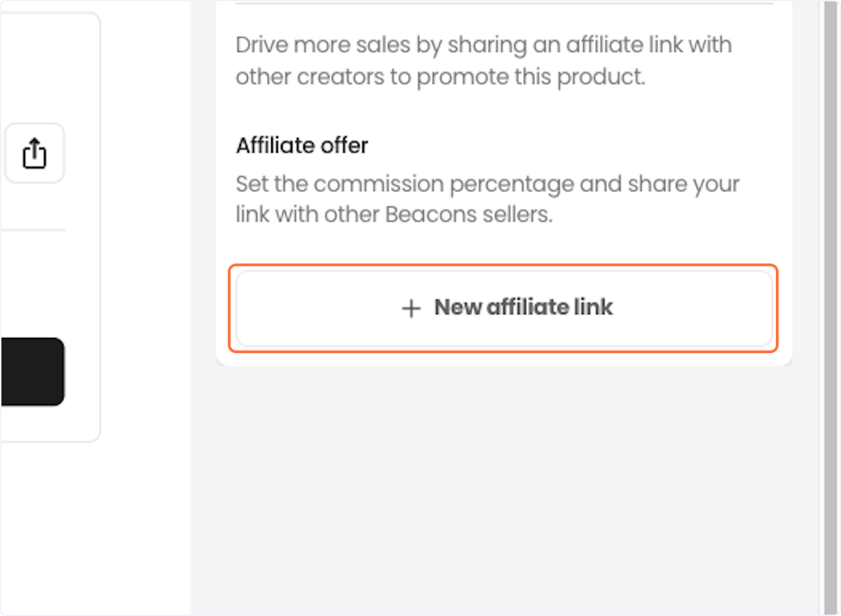Click the words 'Beacons sellers'
Viewport: 841px width, 616px height.
[469, 214]
